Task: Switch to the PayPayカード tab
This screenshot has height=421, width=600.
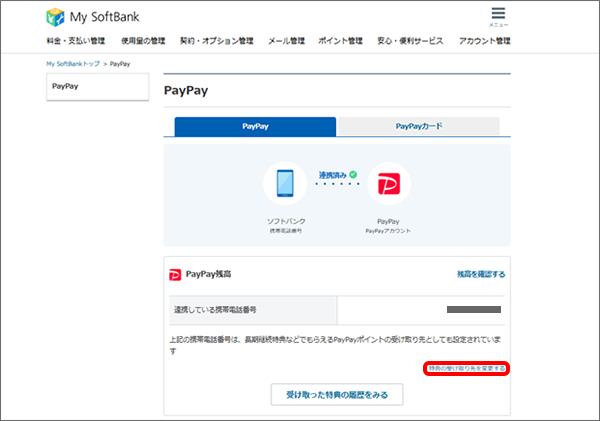Action: click(x=419, y=126)
